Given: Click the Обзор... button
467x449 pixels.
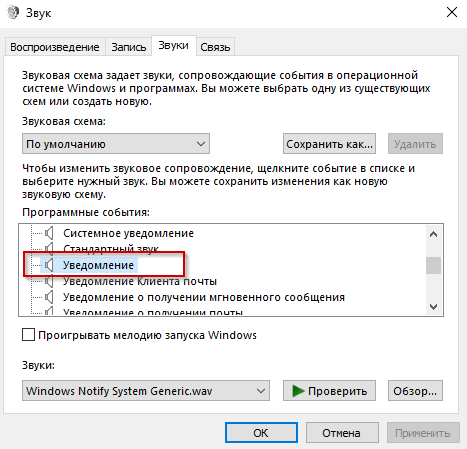Looking at the screenshot, I should click(x=415, y=391).
